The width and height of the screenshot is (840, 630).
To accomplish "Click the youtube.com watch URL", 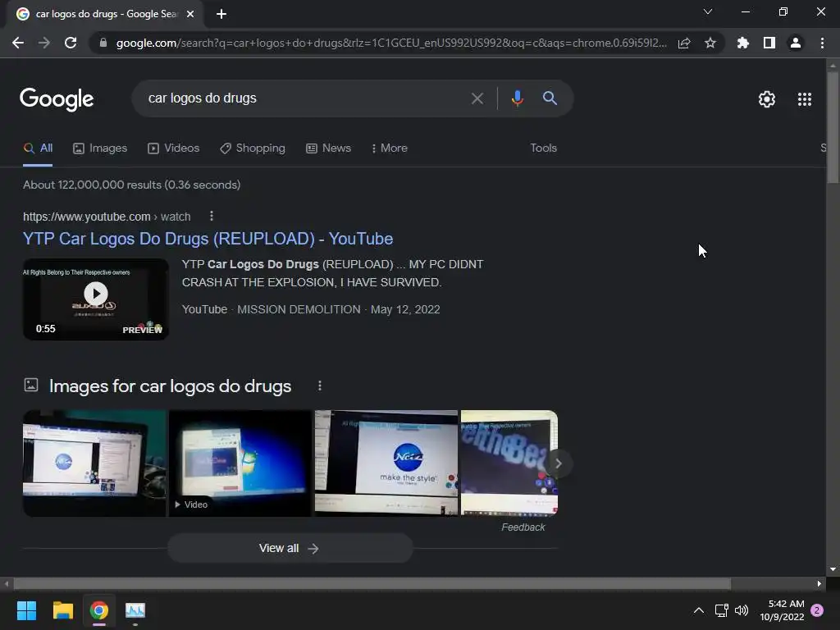I will coord(107,217).
